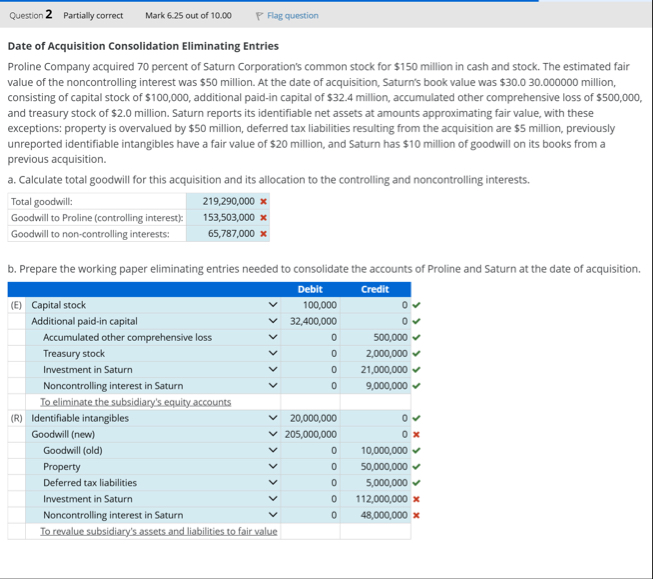The width and height of the screenshot is (653, 579).
Task: Click Additional paid-in capital debit 32,400,000
Action: pos(310,321)
